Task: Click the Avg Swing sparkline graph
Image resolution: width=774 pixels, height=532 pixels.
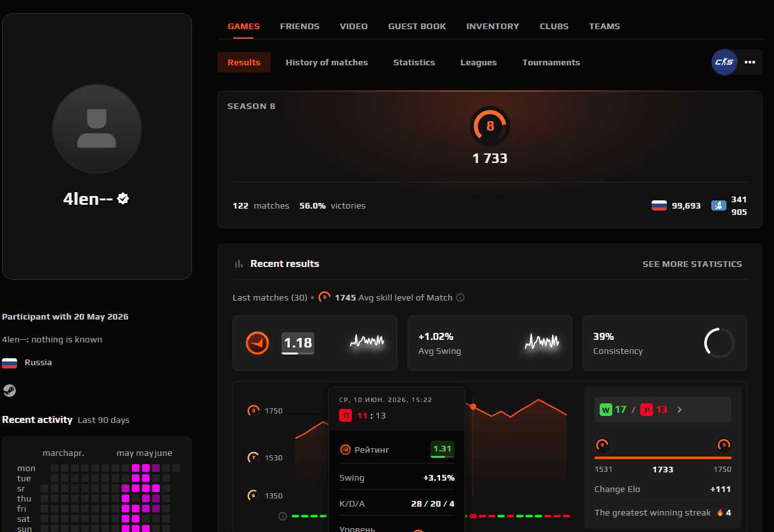Action: (x=543, y=342)
